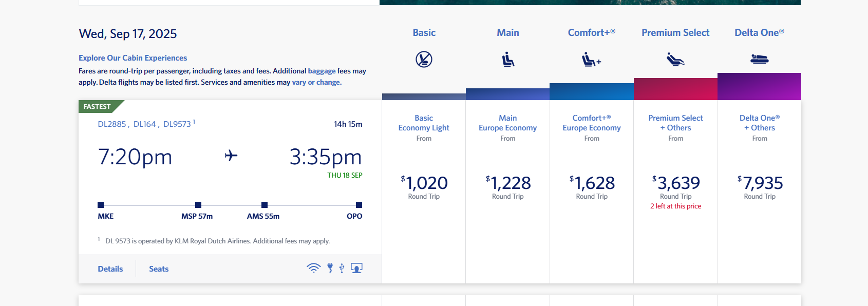Click the USB port amenity icon

342,268
